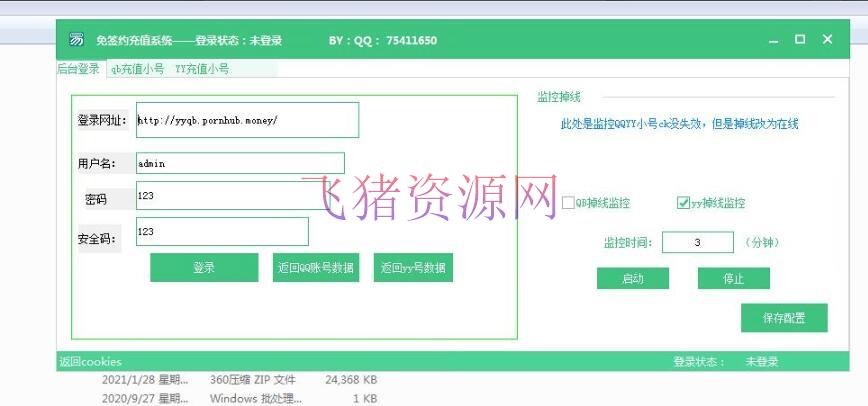Click the green 登录 button

[204, 268]
